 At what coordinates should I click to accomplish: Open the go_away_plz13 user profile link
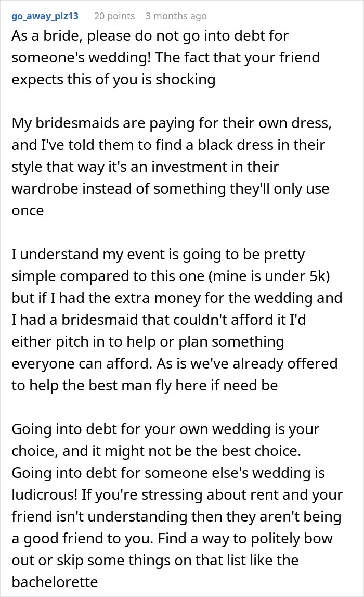click(x=45, y=16)
